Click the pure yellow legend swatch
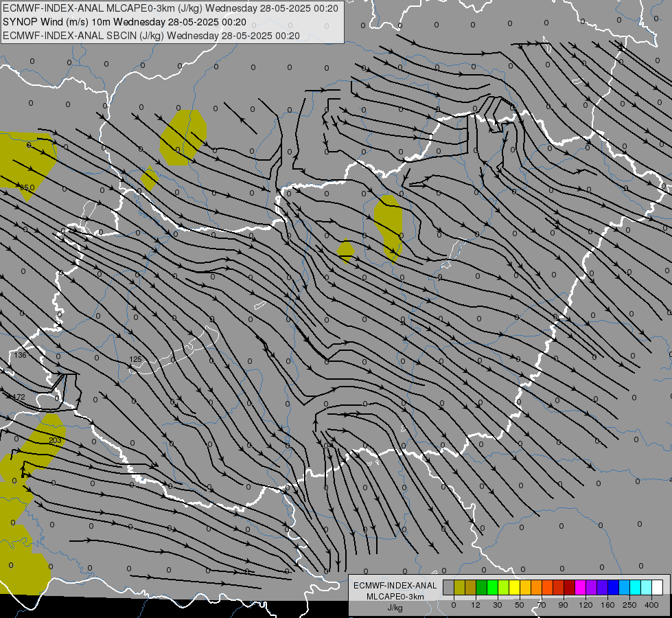 [514, 587]
